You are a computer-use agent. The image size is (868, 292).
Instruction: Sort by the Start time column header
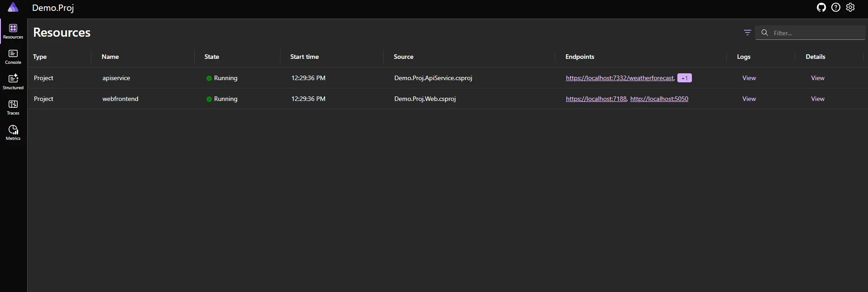304,57
